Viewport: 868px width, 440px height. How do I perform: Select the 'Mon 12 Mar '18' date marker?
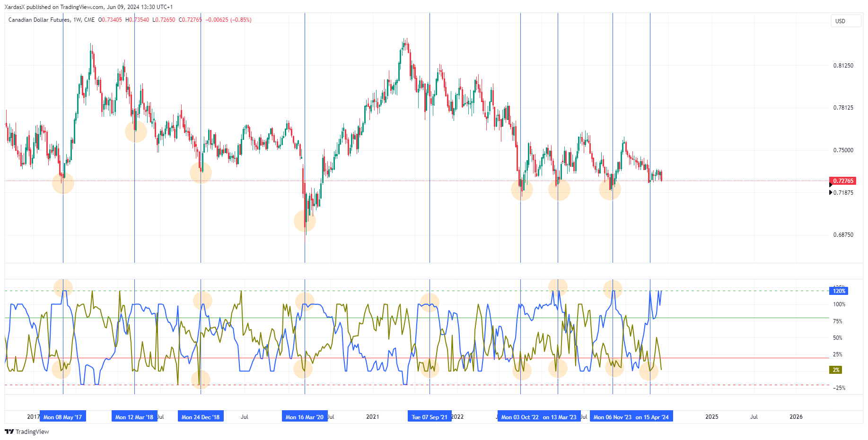click(x=134, y=417)
